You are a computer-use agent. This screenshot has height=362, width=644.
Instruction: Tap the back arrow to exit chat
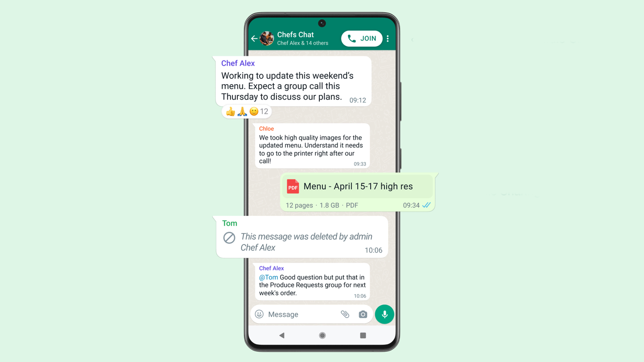tap(255, 39)
